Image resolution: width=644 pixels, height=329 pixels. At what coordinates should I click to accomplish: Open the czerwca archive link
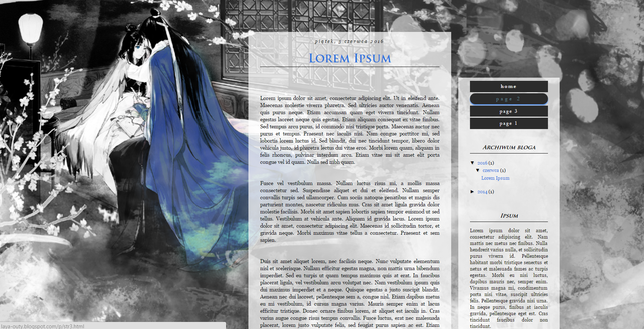[x=491, y=170]
